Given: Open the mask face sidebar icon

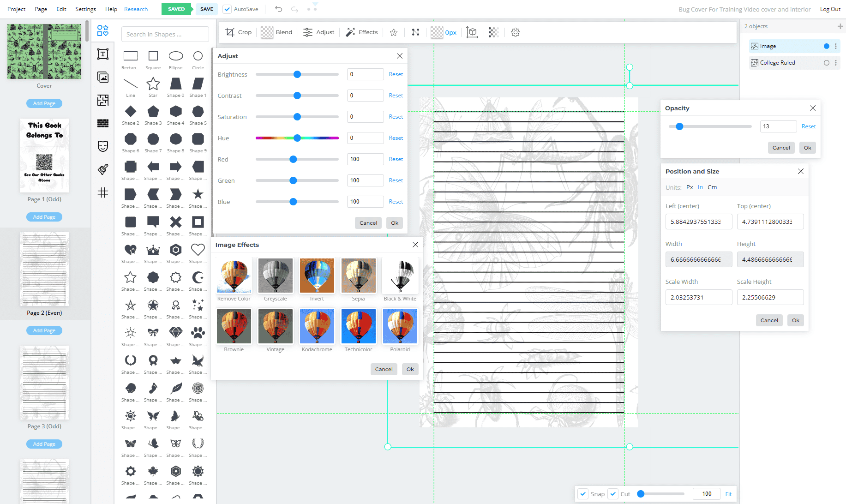Looking at the screenshot, I should pyautogui.click(x=103, y=146).
